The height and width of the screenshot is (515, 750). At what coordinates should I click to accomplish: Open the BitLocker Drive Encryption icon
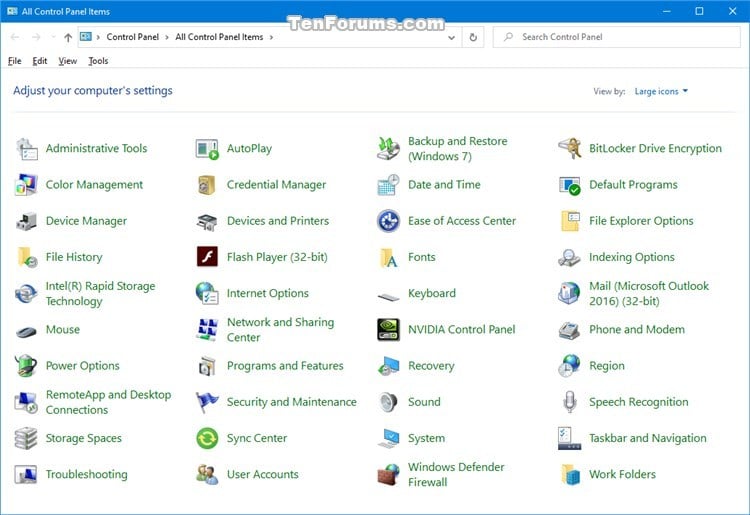point(569,148)
